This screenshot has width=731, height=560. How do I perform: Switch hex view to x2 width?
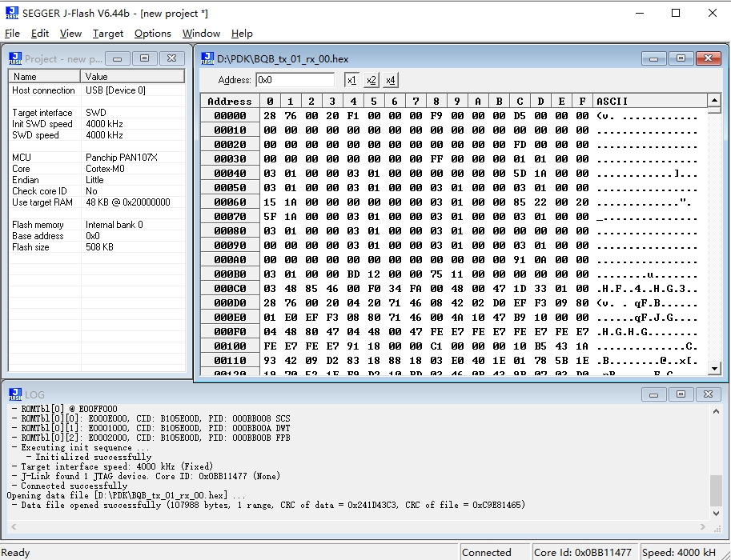(x=371, y=80)
